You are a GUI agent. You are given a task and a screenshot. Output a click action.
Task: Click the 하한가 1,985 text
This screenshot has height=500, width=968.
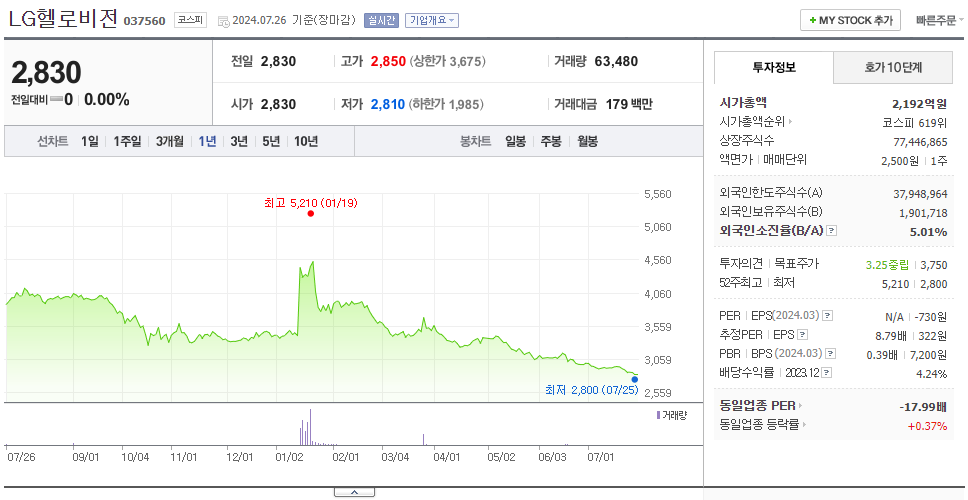tap(446, 104)
